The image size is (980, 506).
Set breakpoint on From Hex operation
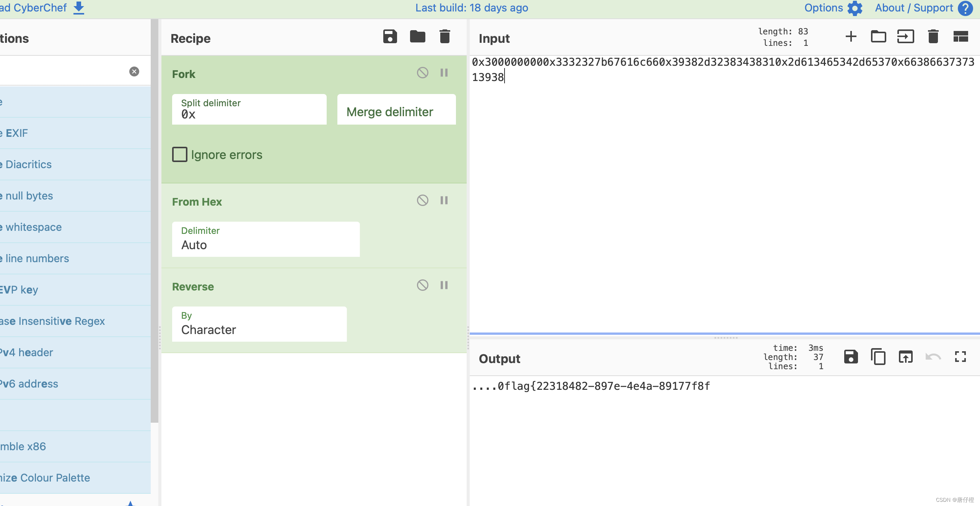(444, 200)
